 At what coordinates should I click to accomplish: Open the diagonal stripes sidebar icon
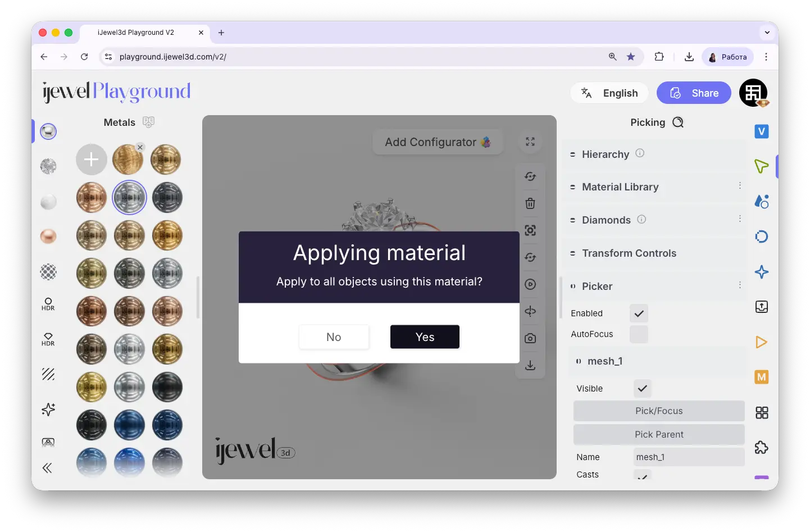[48, 374]
